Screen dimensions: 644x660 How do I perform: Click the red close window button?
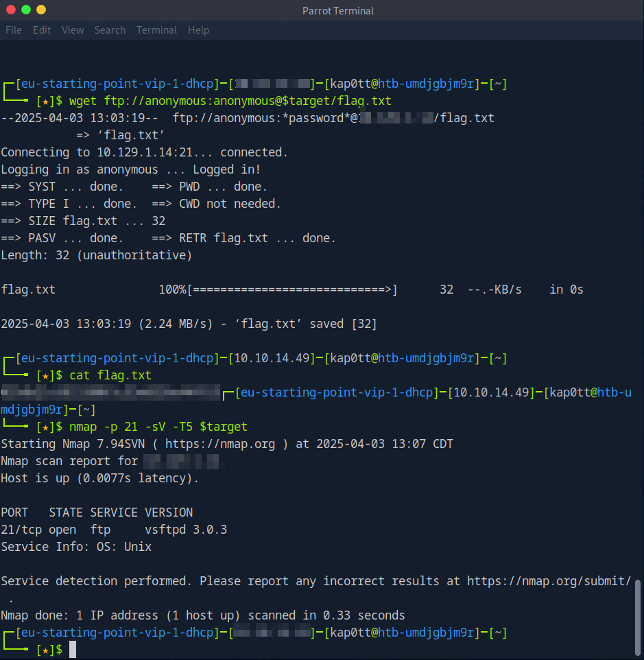tap(11, 10)
